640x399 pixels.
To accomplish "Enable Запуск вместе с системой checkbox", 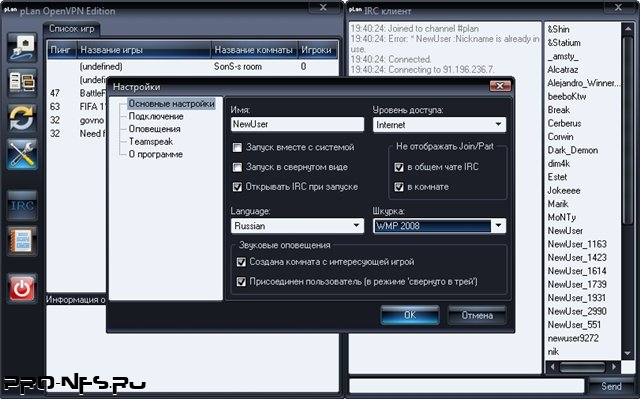I will pos(237,147).
